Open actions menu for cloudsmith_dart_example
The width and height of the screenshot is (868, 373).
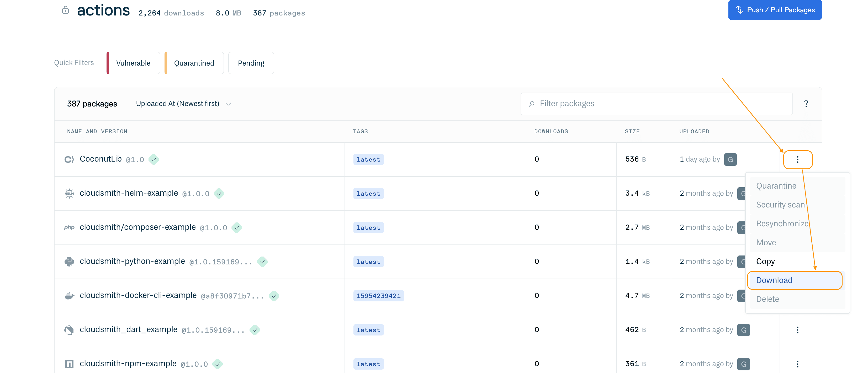point(798,330)
